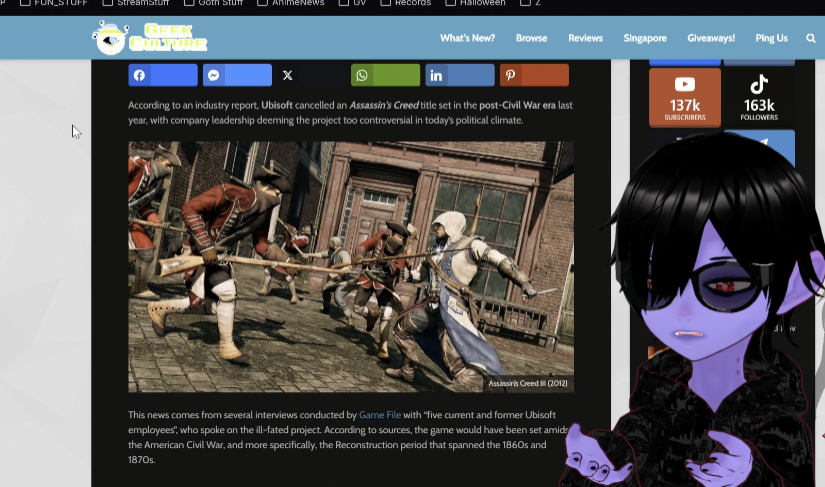The image size is (825, 487).
Task: Open the site search magnifier icon
Action: 810,38
